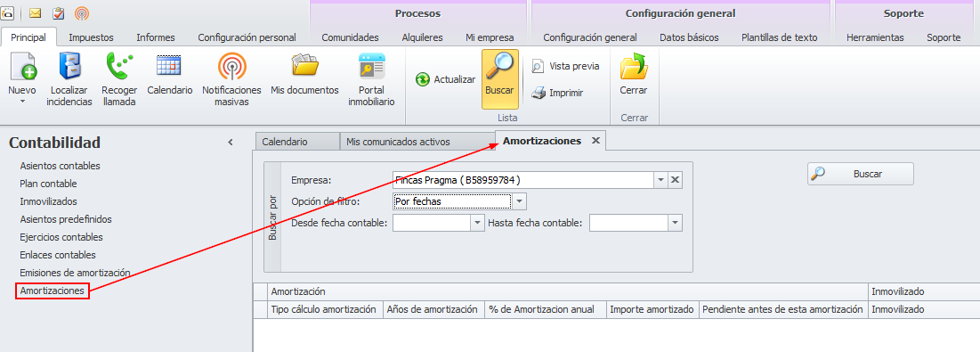The image size is (980, 352).
Task: Click the Actualizar refresh icon
Action: 423,79
